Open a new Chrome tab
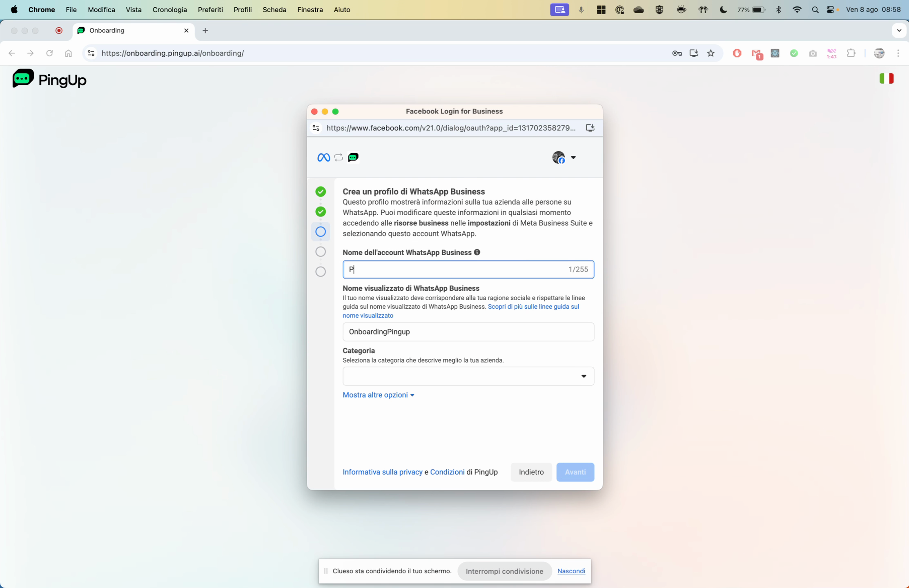909x588 pixels. pyautogui.click(x=205, y=31)
